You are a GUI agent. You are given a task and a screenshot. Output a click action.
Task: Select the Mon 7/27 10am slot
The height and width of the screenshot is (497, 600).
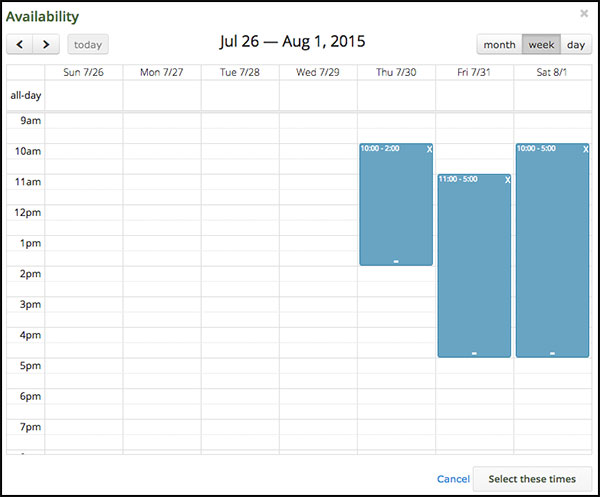[162, 151]
